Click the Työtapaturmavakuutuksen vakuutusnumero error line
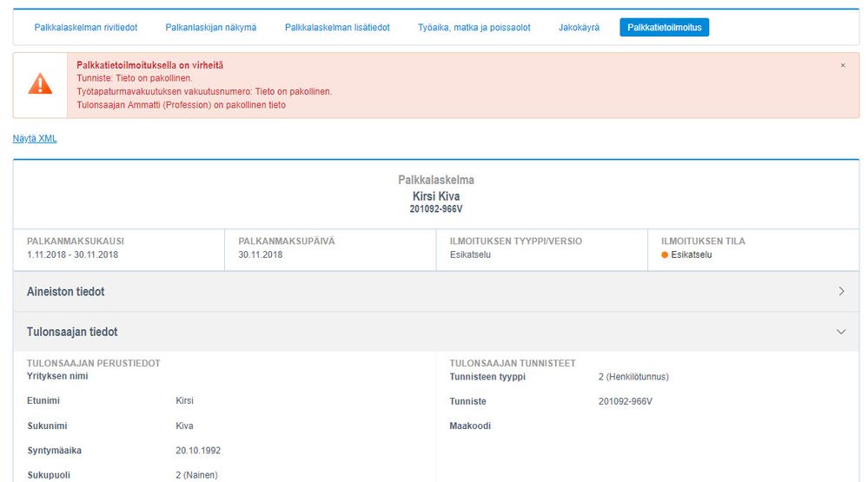This screenshot has width=868, height=482. tap(204, 91)
